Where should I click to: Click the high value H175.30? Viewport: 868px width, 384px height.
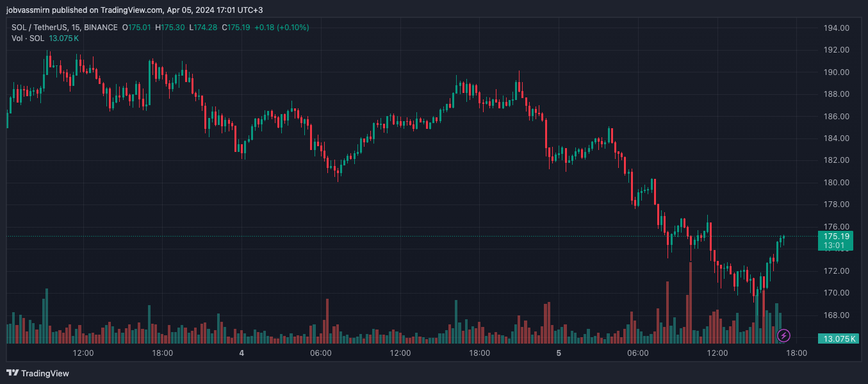click(x=170, y=28)
